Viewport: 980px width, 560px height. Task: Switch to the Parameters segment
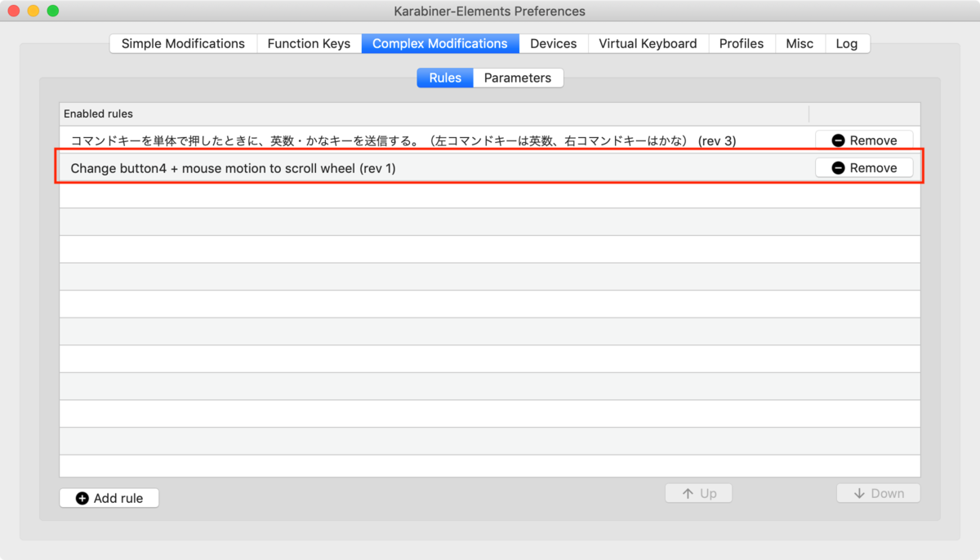click(518, 78)
